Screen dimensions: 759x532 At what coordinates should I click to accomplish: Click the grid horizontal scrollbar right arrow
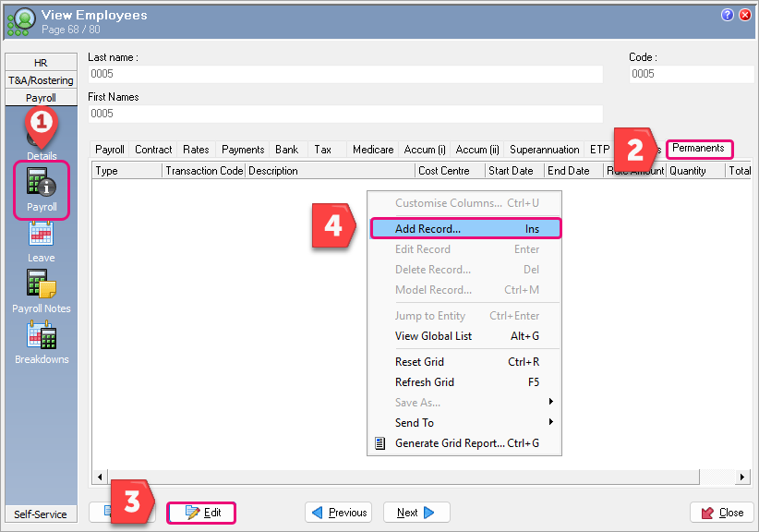(742, 478)
